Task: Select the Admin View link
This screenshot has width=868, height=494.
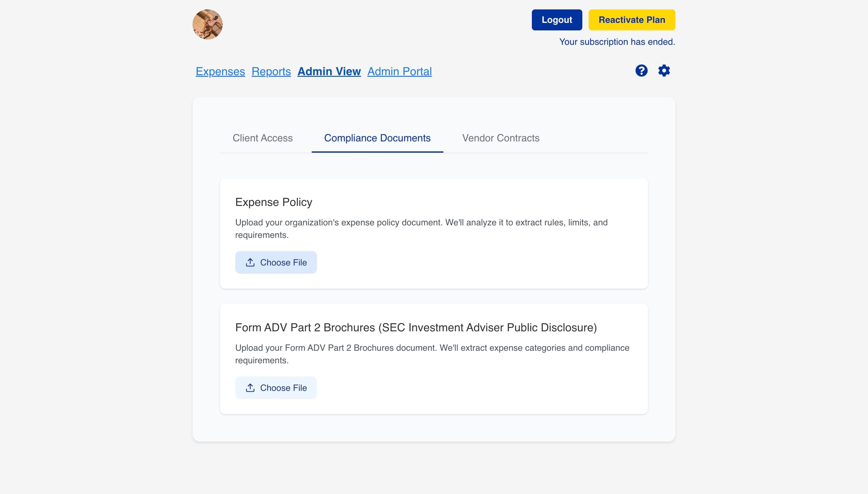Action: pos(329,71)
